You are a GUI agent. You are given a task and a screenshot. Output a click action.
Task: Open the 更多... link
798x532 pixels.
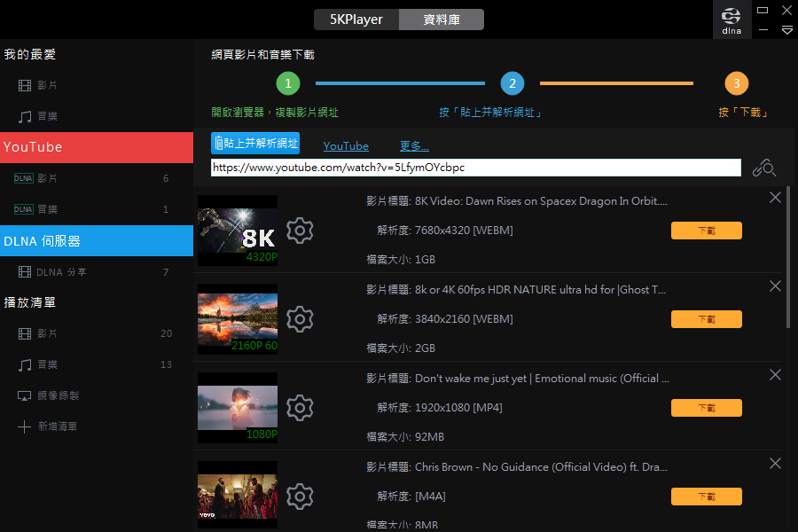click(414, 146)
